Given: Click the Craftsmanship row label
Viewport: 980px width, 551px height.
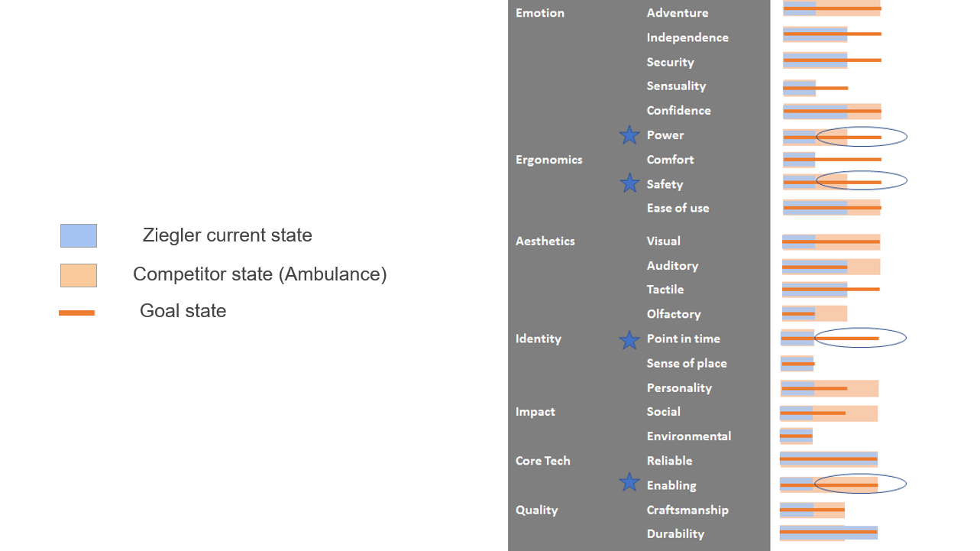Looking at the screenshot, I should click(x=687, y=510).
